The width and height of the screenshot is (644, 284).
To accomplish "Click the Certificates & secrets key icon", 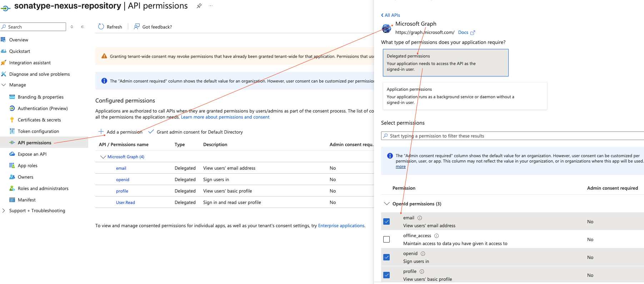I will pos(12,120).
